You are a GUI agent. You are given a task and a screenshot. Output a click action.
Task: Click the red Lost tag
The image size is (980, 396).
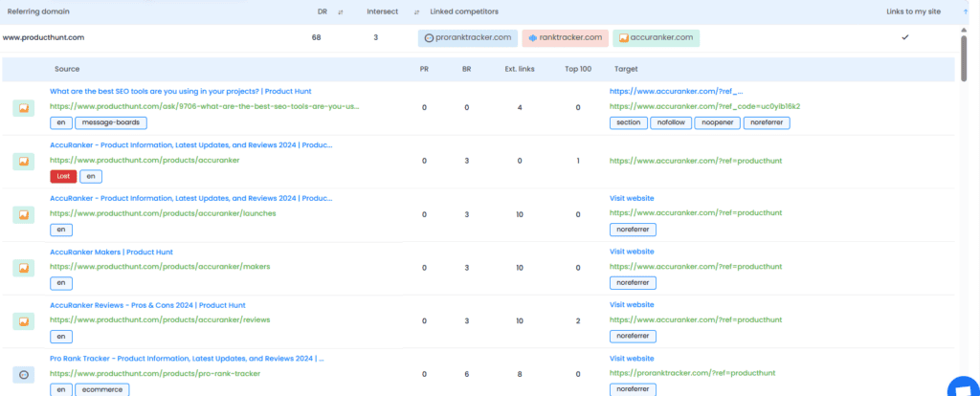(x=62, y=177)
